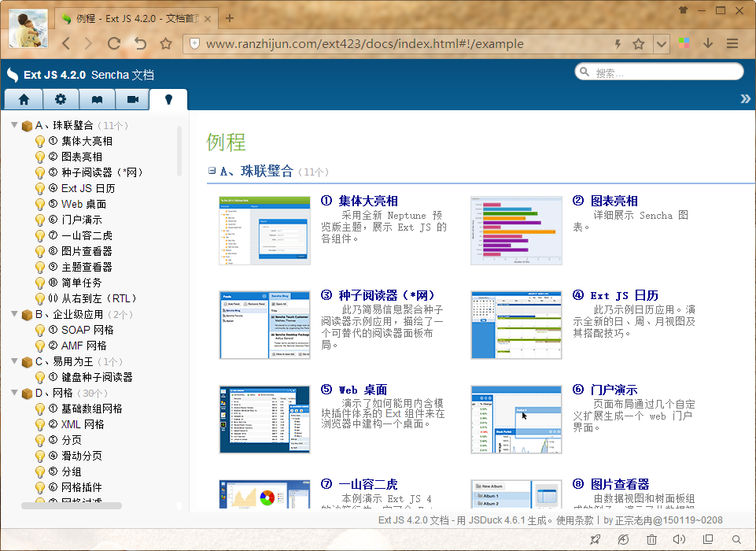
Task: Switch to the Guides book tab
Action: click(x=97, y=99)
